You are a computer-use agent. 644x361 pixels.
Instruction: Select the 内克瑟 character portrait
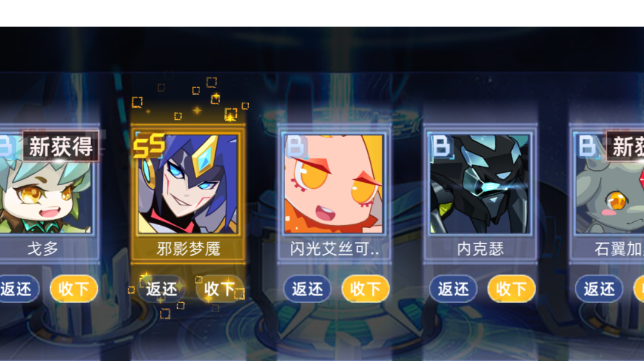click(x=479, y=184)
